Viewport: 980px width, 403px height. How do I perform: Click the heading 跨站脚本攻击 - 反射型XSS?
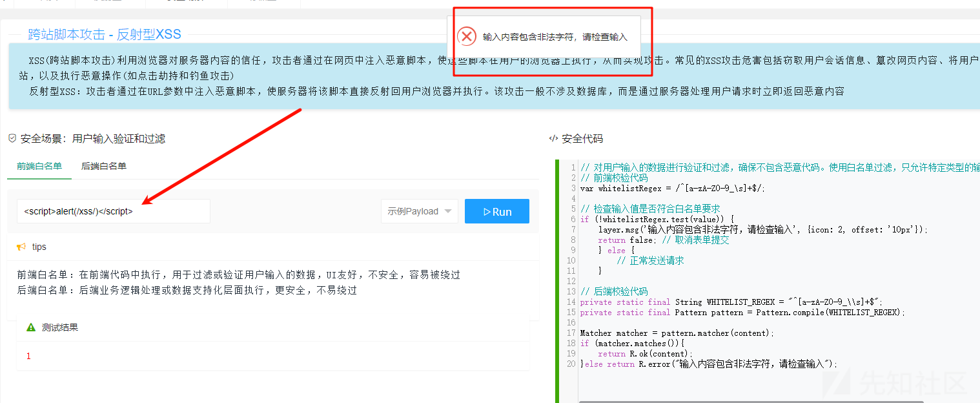pos(105,34)
